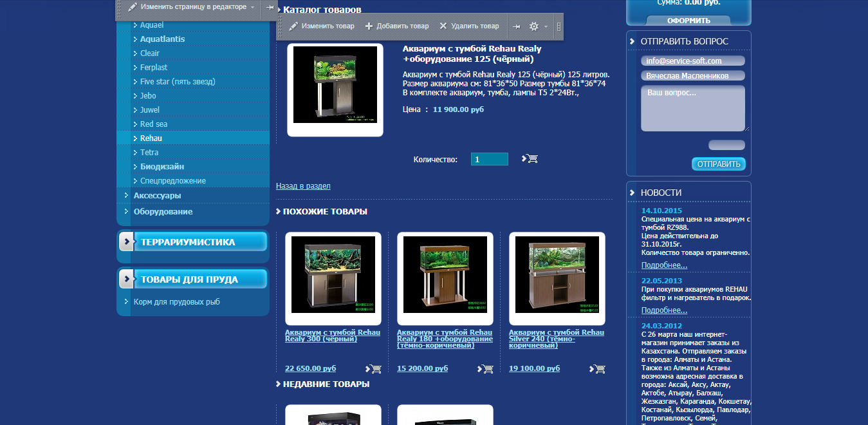The height and width of the screenshot is (425, 868).
Task: Click the Удалить товар button
Action: pos(469,26)
